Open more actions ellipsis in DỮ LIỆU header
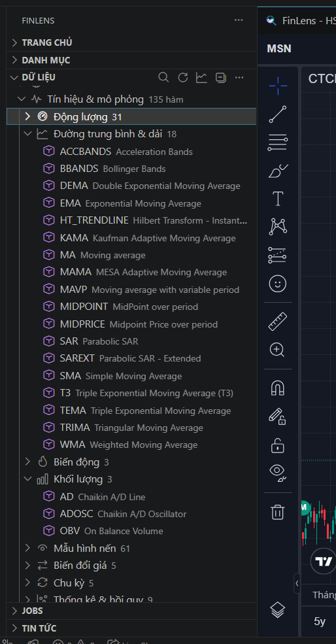This screenshot has width=336, height=644. 239,77
